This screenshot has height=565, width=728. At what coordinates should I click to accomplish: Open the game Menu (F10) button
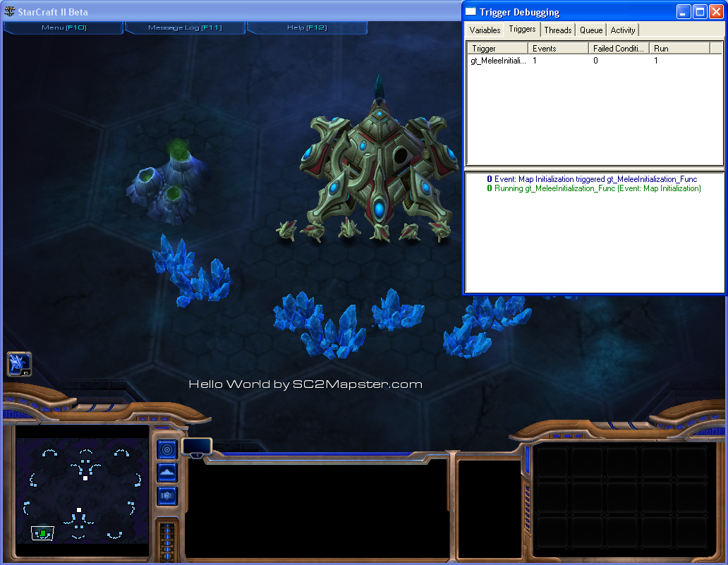[63, 28]
